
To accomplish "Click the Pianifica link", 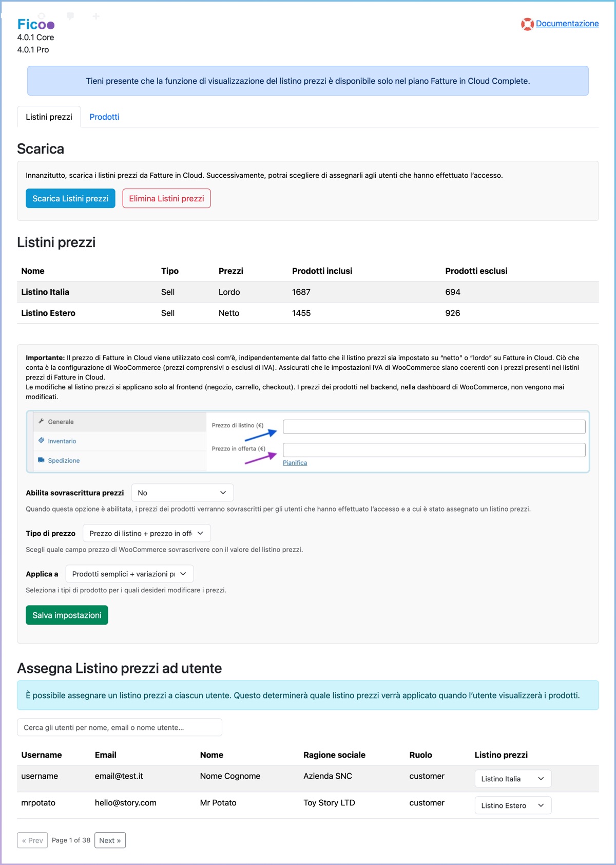I will (295, 463).
